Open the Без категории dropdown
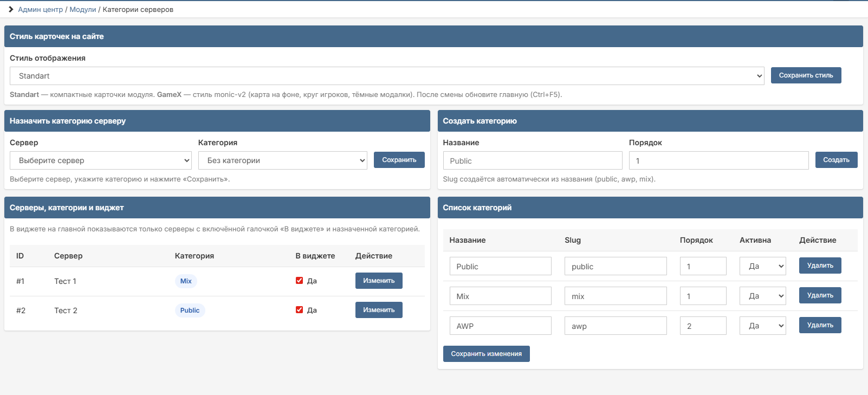 click(283, 160)
